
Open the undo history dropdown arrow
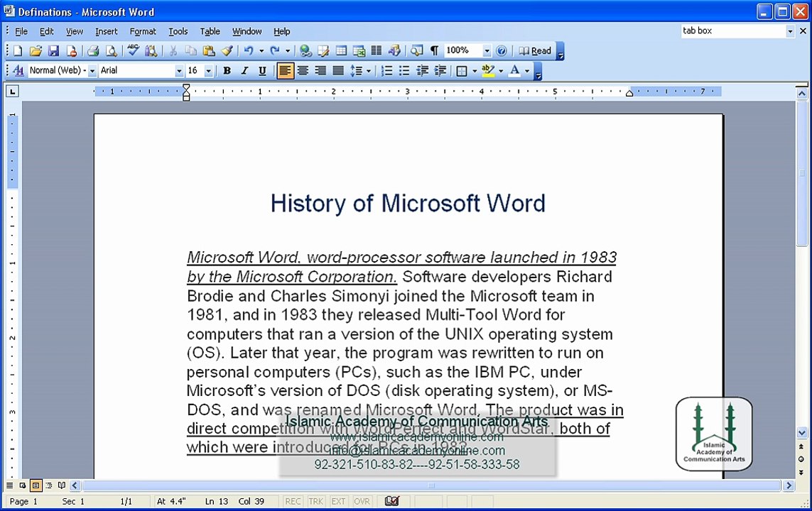click(261, 50)
